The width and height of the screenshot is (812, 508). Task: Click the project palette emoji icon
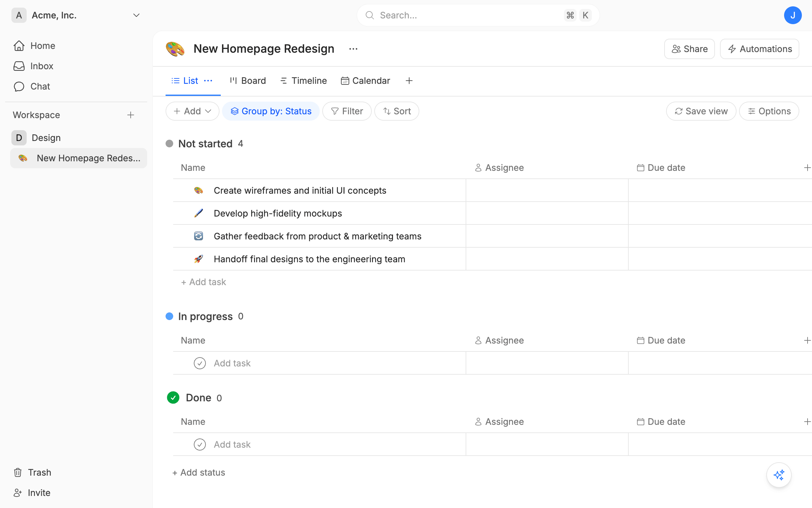pyautogui.click(x=175, y=49)
